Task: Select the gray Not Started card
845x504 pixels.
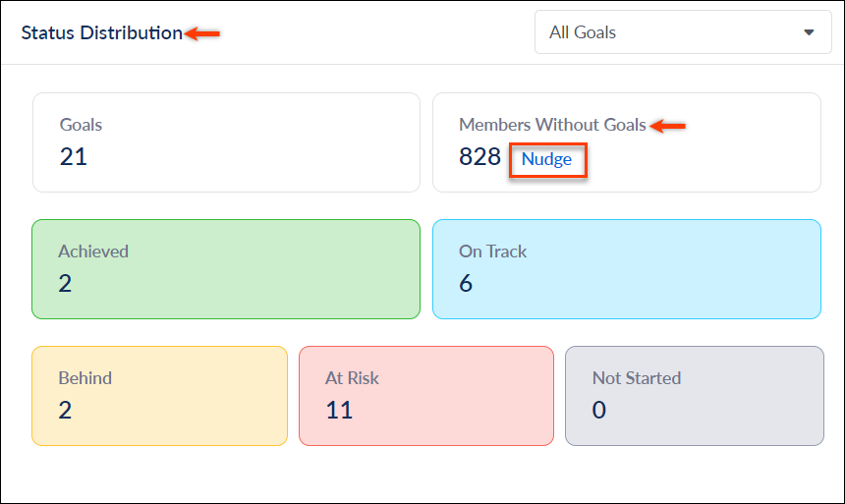Action: click(x=694, y=396)
